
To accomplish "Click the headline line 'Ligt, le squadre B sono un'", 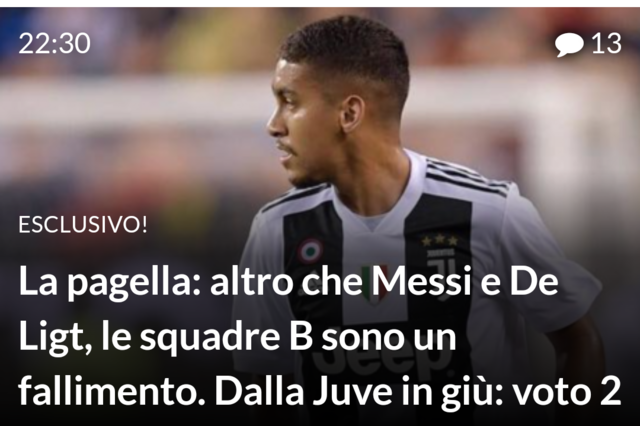I will (237, 338).
